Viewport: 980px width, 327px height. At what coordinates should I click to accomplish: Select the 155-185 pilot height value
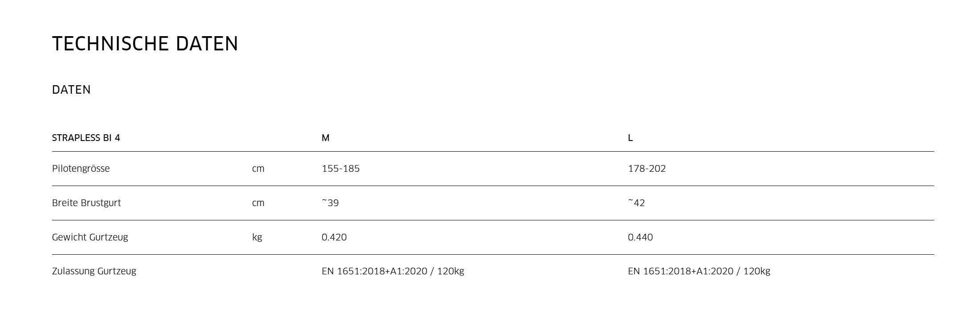click(340, 169)
